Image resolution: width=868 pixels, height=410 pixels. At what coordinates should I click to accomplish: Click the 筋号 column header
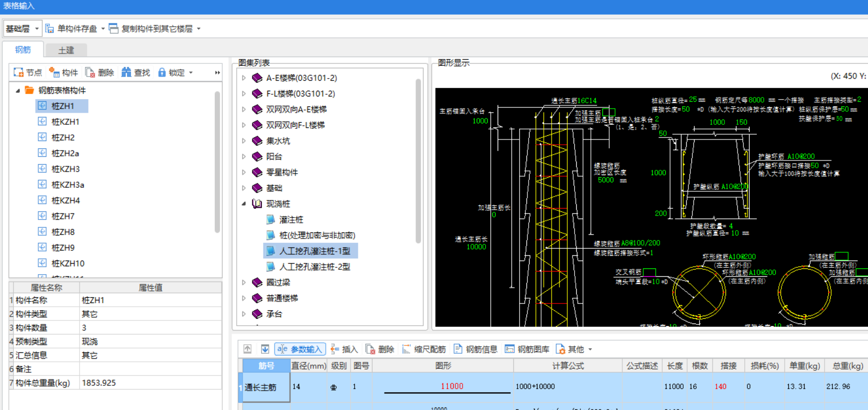(x=266, y=365)
